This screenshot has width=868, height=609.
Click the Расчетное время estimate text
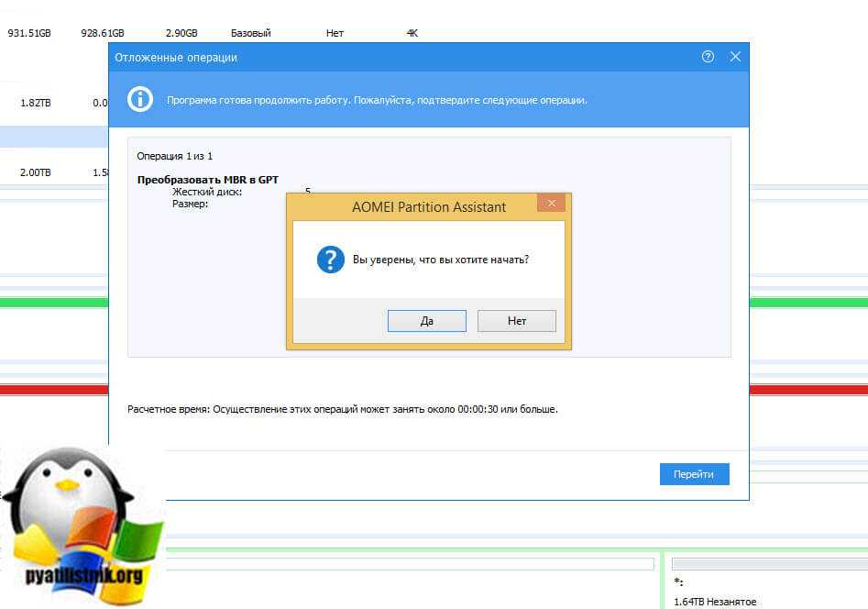click(x=342, y=409)
